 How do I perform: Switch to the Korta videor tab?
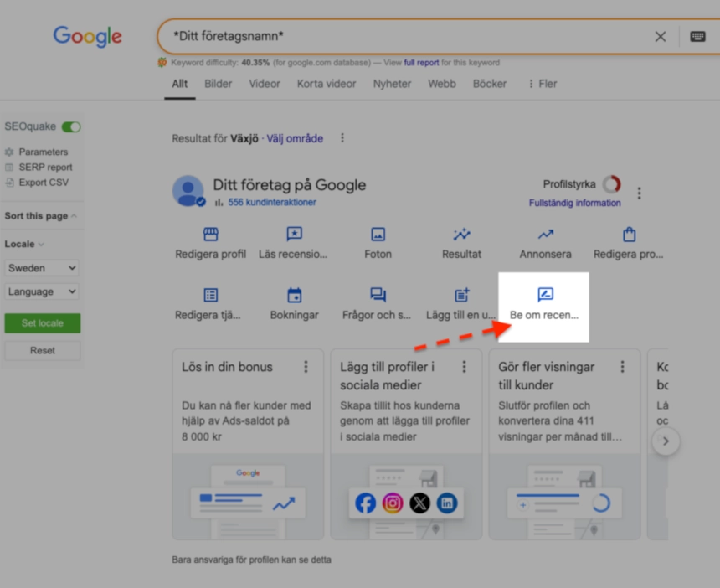coord(327,84)
